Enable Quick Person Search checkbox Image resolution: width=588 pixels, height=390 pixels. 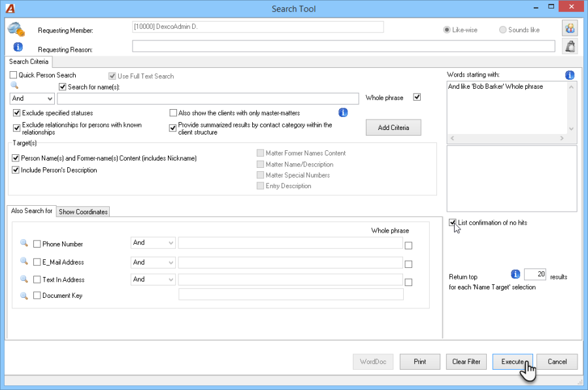14,75
